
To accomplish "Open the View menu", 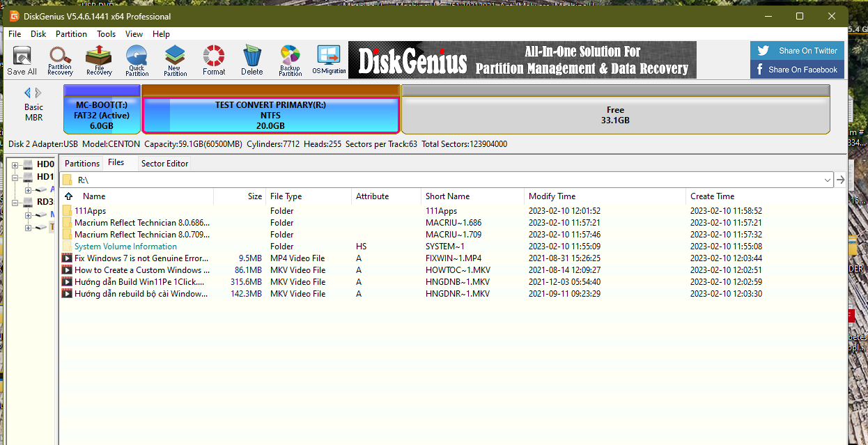I will click(x=134, y=33).
